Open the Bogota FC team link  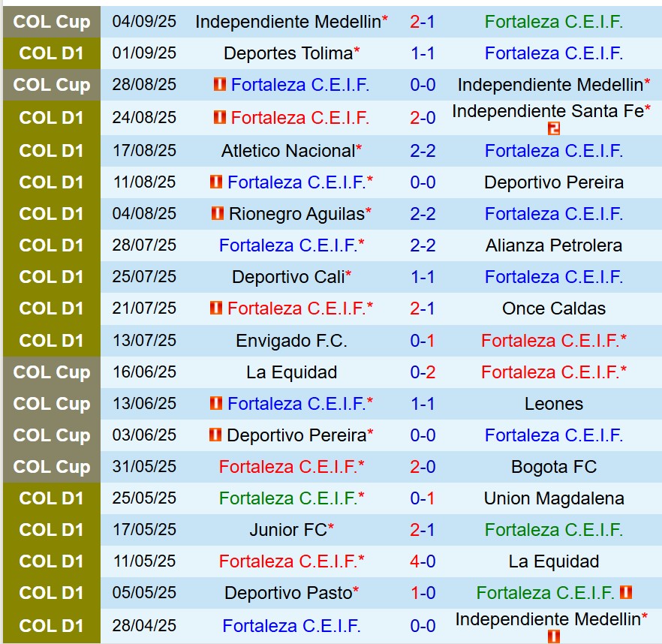554,467
